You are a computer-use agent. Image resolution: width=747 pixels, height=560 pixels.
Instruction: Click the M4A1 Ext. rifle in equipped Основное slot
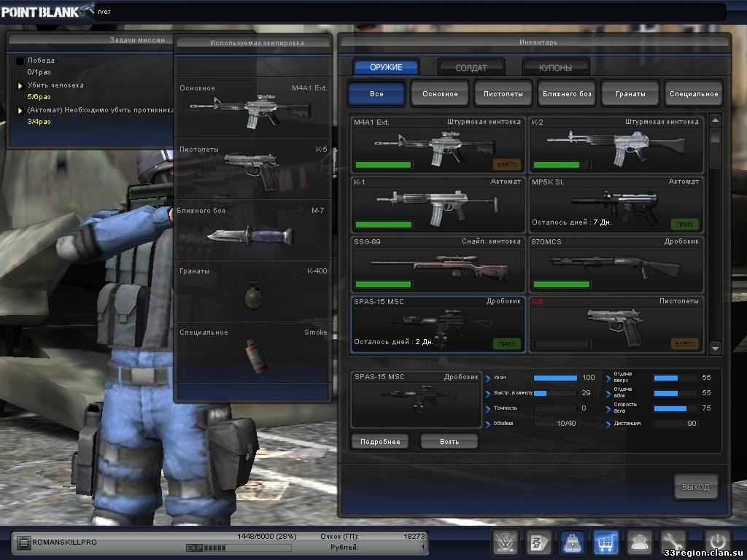click(250, 110)
